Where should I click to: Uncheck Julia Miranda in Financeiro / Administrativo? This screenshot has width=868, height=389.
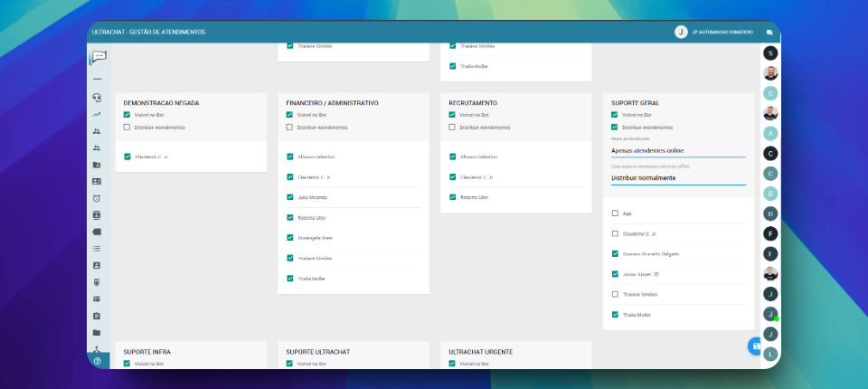[289, 197]
